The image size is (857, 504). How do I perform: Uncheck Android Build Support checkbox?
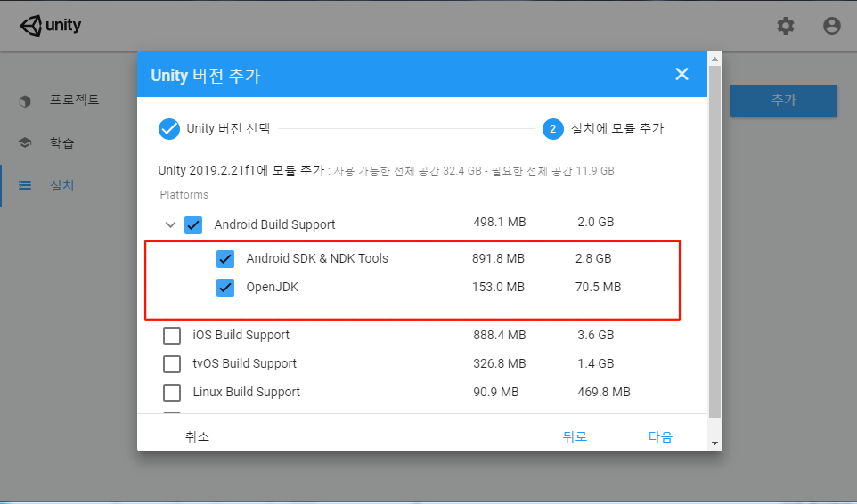(193, 225)
